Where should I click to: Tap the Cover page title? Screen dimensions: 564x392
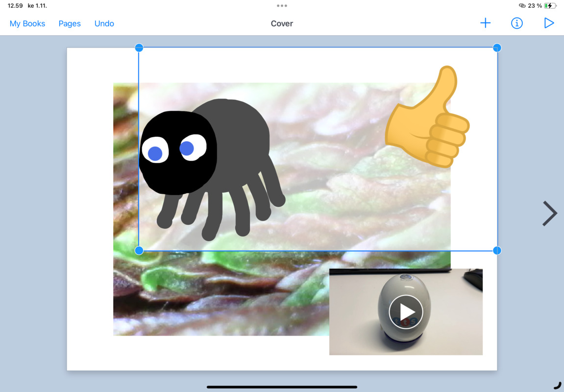point(282,24)
